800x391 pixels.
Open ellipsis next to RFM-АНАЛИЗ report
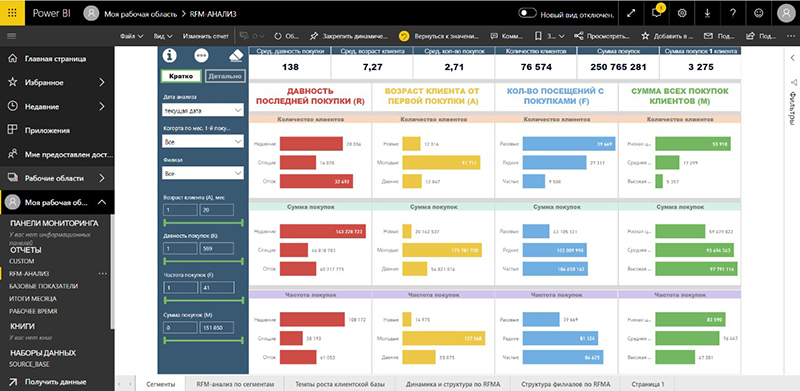[x=103, y=274]
